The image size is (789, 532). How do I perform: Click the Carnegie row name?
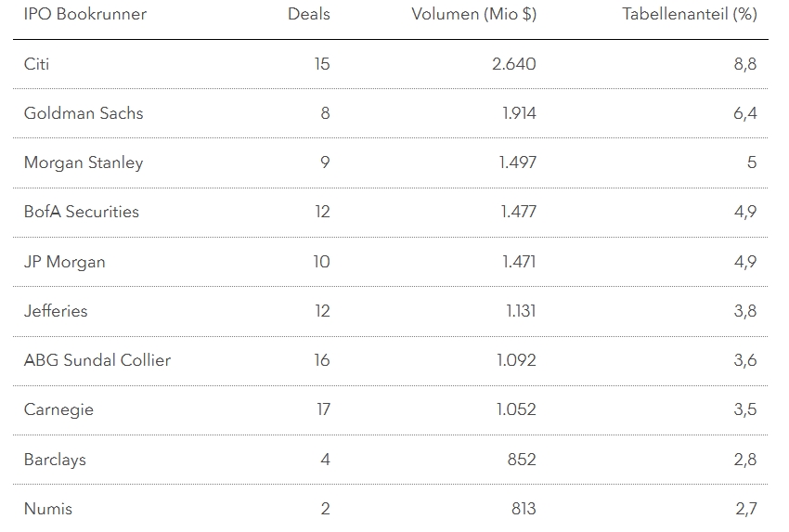tap(58, 409)
